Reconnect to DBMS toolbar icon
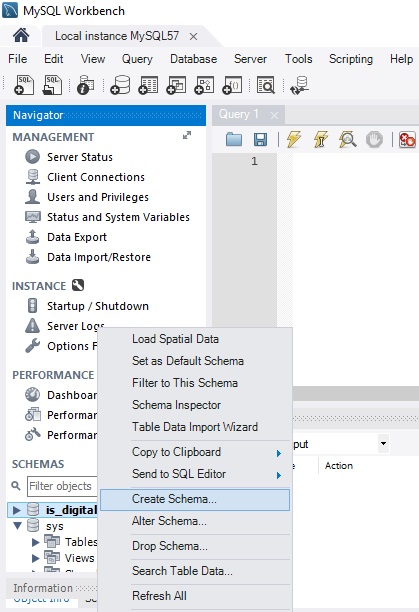 300,85
